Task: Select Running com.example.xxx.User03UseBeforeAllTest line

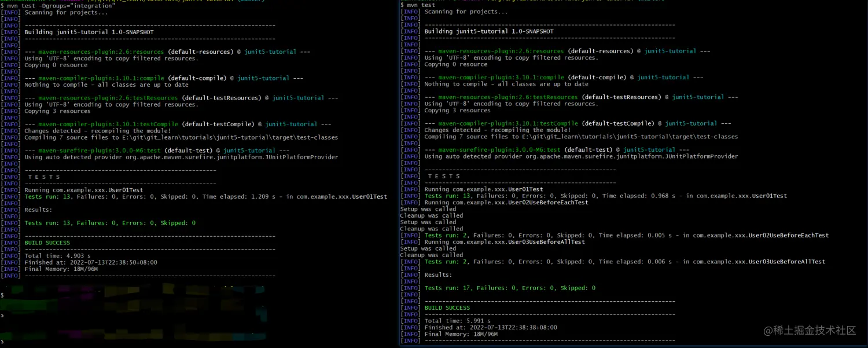Action: pyautogui.click(x=493, y=242)
